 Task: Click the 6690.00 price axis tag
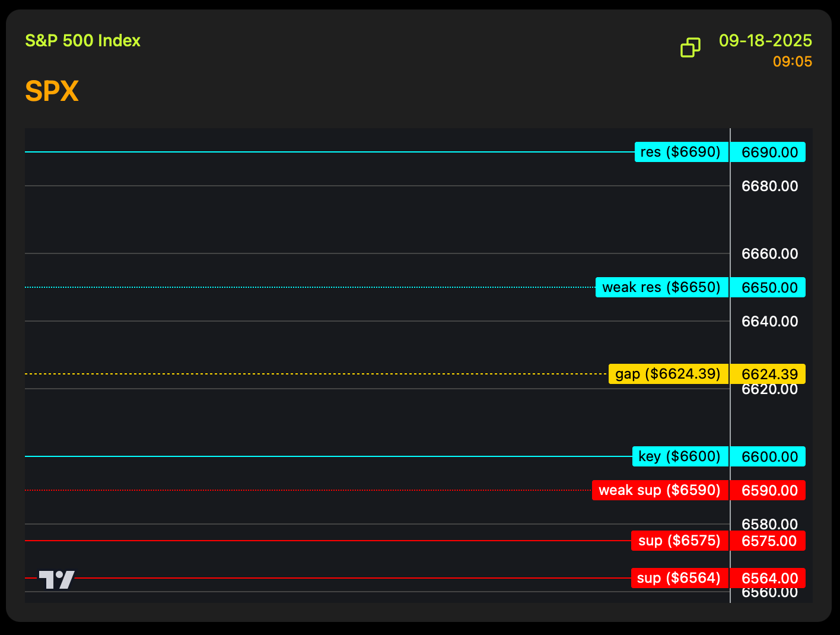tap(768, 152)
